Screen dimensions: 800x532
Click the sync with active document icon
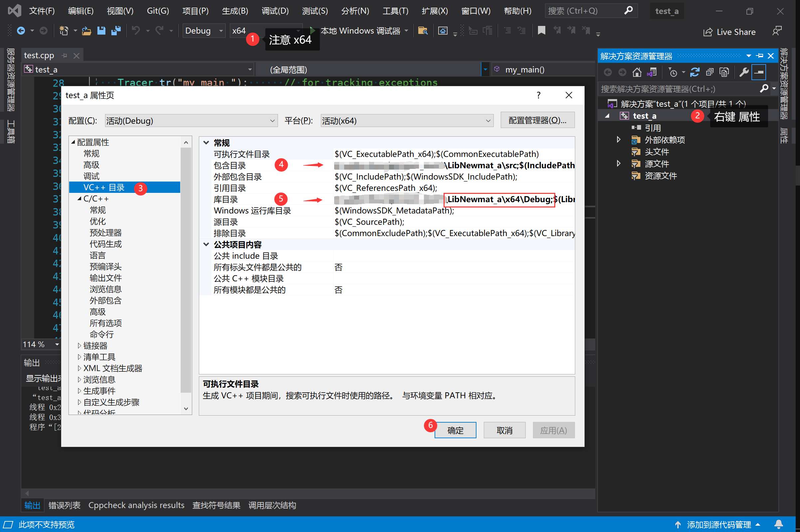pos(695,72)
